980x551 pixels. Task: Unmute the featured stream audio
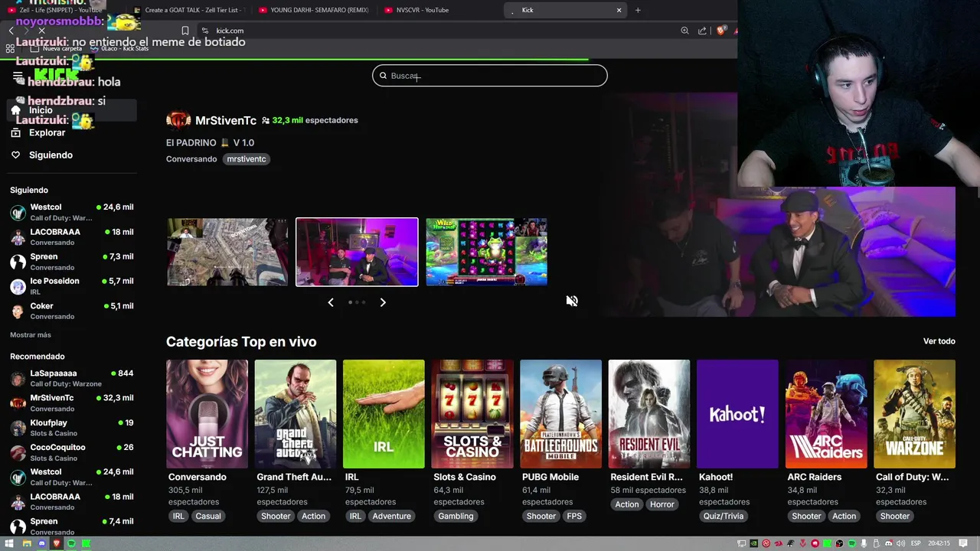click(x=572, y=301)
